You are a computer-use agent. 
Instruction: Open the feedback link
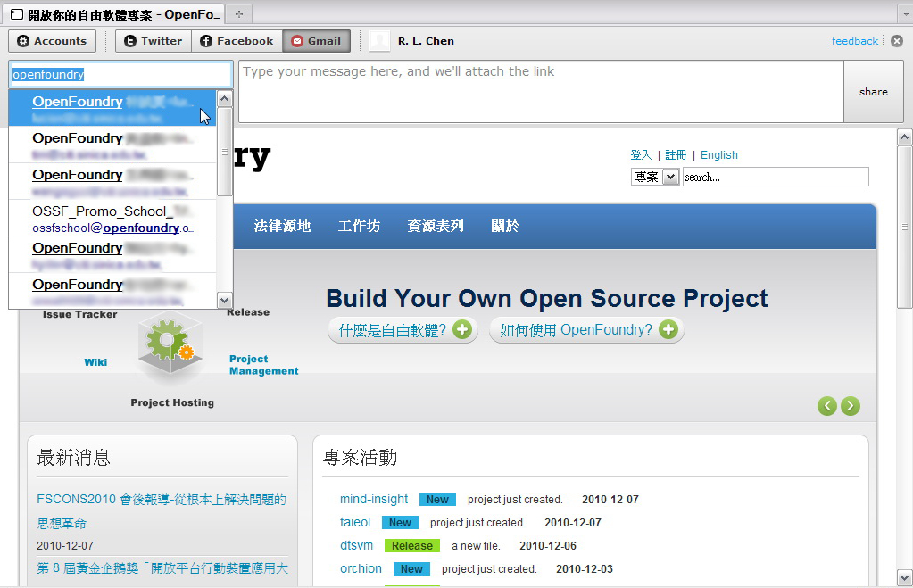tap(854, 41)
